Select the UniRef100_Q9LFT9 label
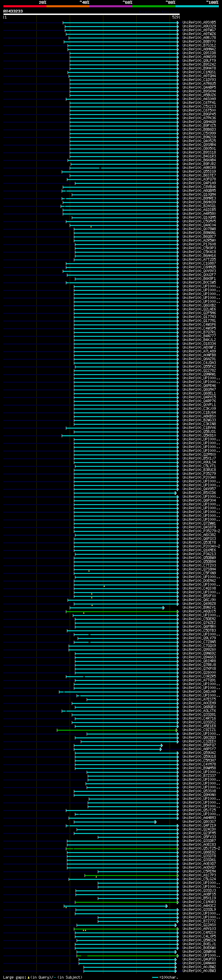Image resolution: width=222 pixels, height=980 pixels. tap(199, 60)
